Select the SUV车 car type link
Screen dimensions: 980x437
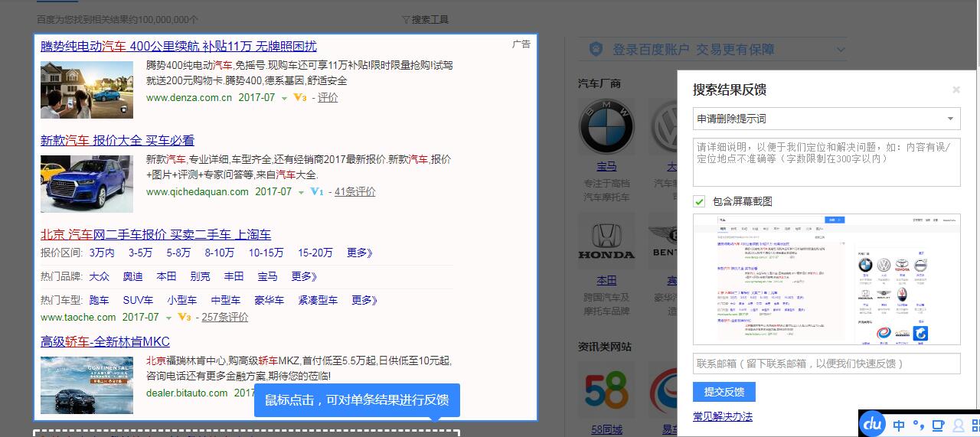coord(138,300)
